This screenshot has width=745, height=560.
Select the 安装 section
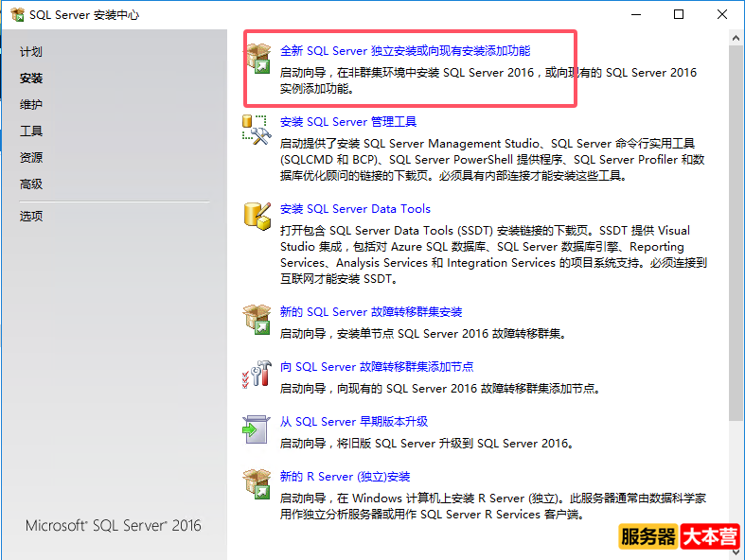(x=31, y=78)
